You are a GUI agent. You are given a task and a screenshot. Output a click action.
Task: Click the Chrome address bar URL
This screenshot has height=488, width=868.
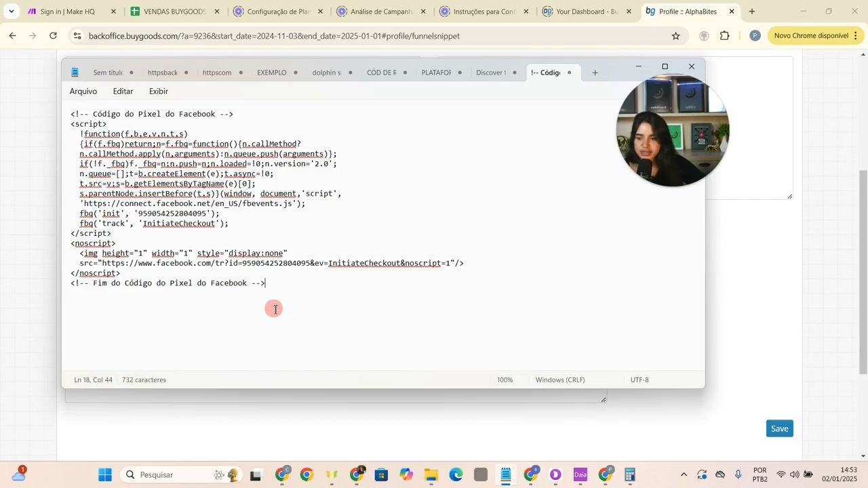(x=274, y=36)
